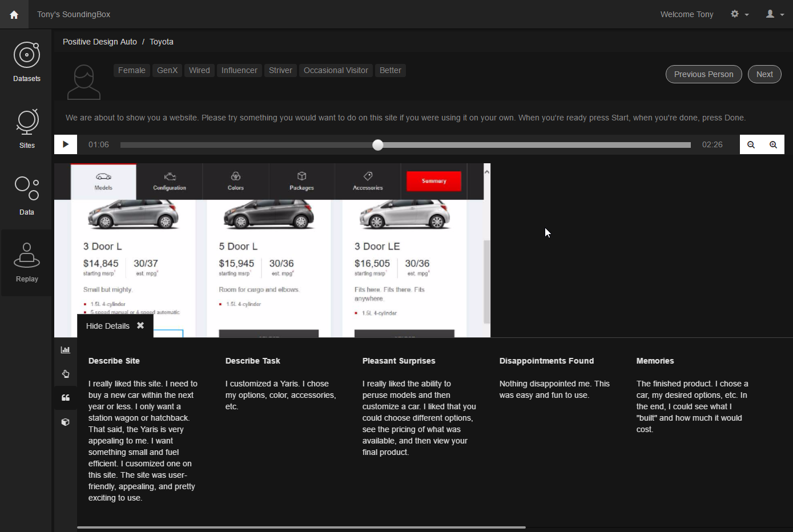793x532 pixels.
Task: Click the Memories heading
Action: (x=655, y=361)
